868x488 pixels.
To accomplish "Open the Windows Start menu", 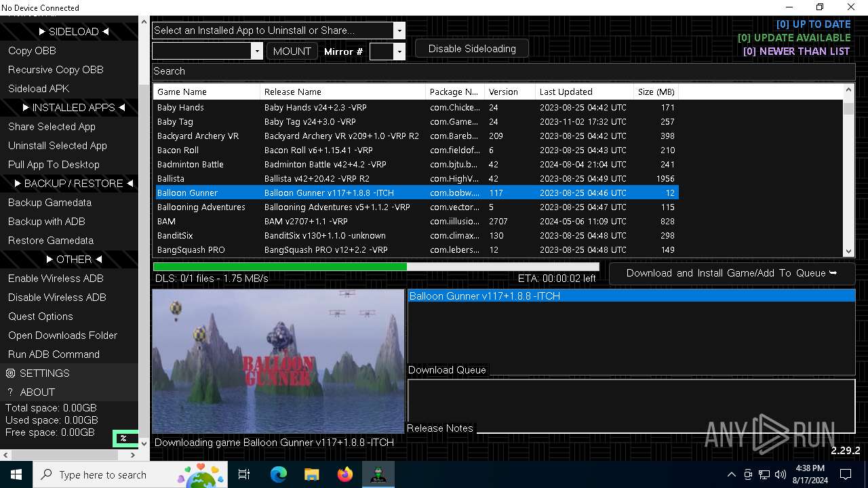I will pos(16,474).
